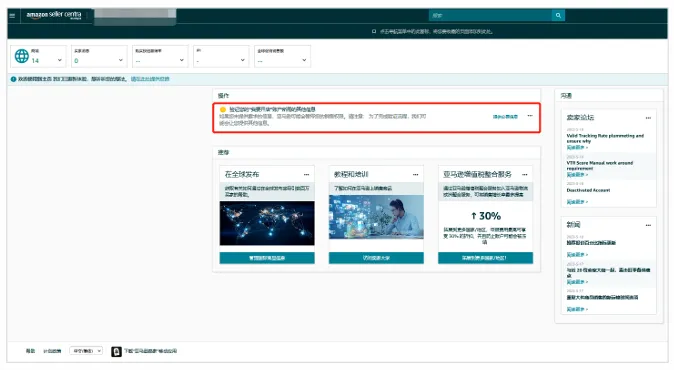The height and width of the screenshot is (370, 674).
Task: Click the 卖家论坛 panel heading
Action: pos(580,117)
